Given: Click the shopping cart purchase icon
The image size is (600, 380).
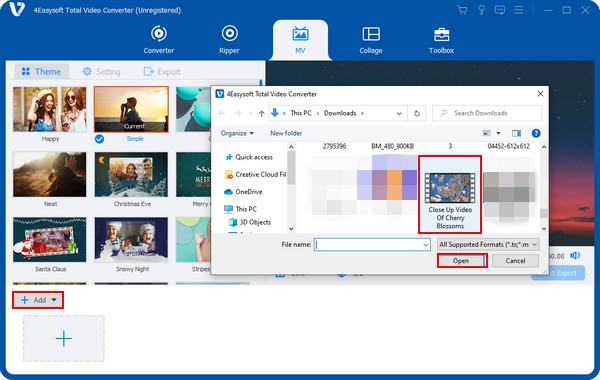Looking at the screenshot, I should click(462, 10).
